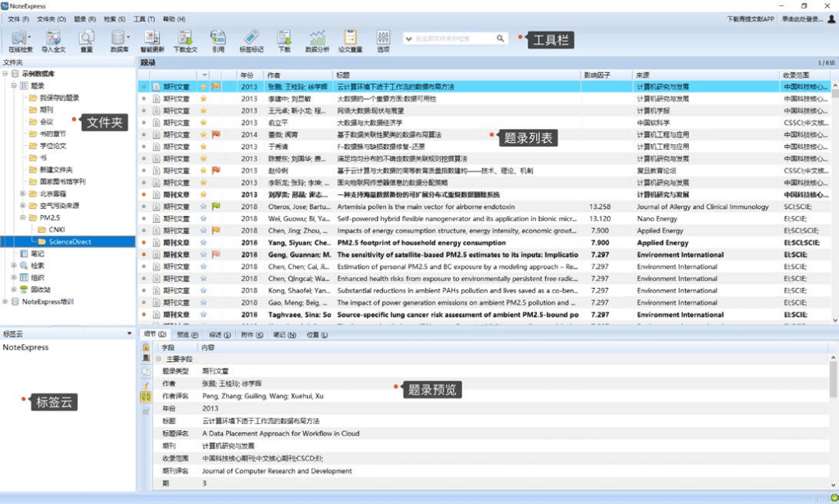Click the 导入全文 import full text icon
Image resolution: width=839 pixels, height=504 pixels.
pyautogui.click(x=53, y=41)
